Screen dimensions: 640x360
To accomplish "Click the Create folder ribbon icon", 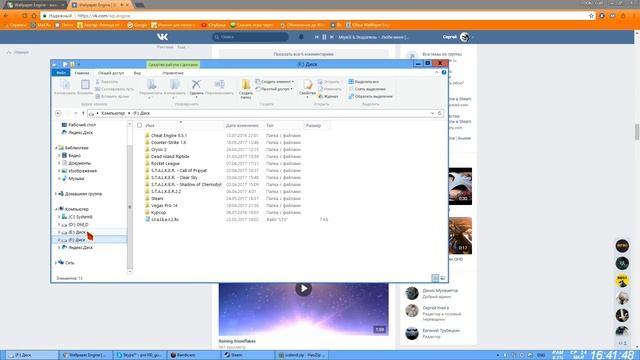I will click(x=246, y=89).
